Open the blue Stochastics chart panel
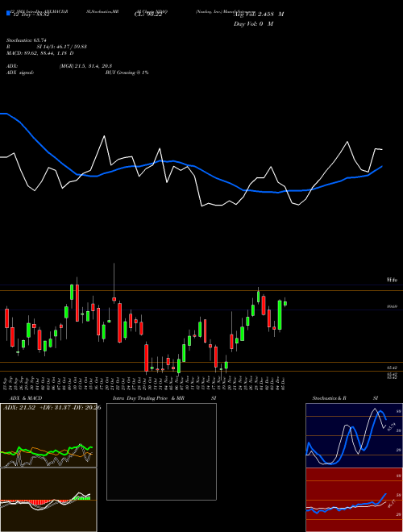This screenshot has width=403, height=532. click(354, 435)
